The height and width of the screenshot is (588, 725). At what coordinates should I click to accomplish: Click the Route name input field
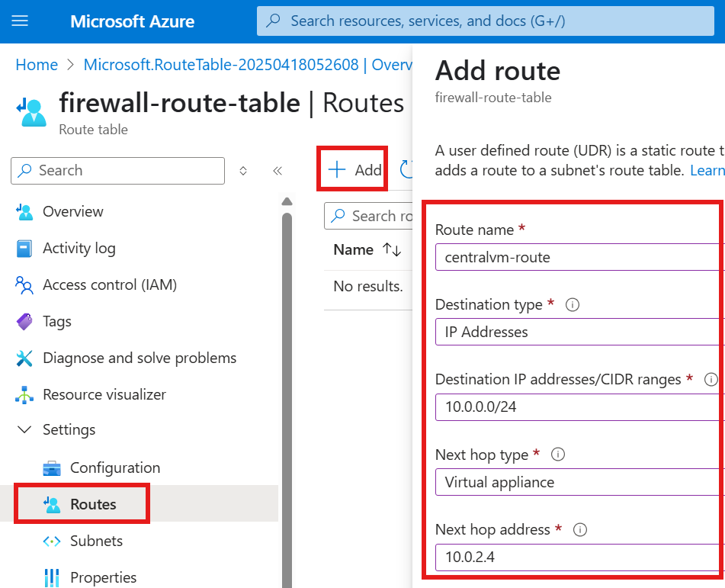pyautogui.click(x=580, y=257)
